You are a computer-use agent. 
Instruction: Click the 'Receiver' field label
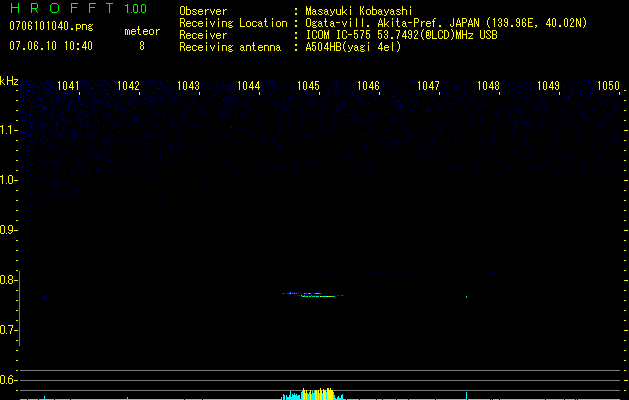(203, 35)
